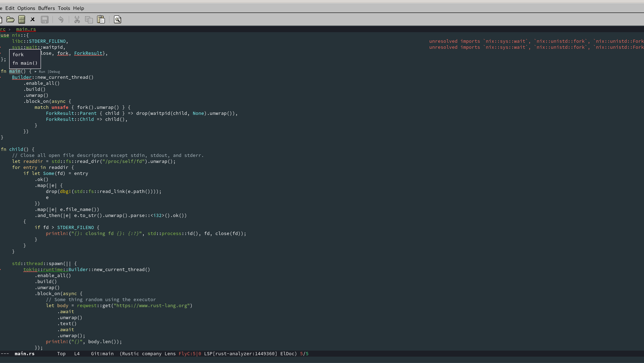
Task: Open the Buffers menu
Action: point(46,8)
